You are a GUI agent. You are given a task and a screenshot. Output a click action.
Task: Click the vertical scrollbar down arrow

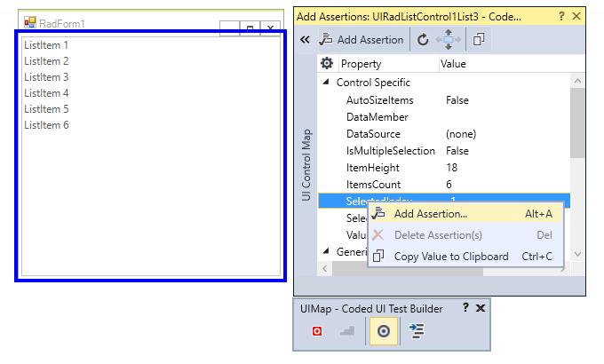577,254
